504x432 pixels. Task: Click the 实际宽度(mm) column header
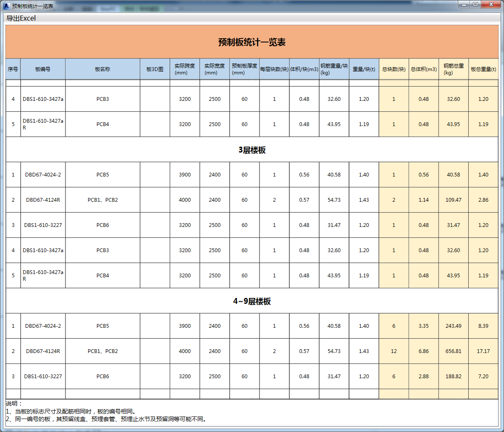pos(215,69)
